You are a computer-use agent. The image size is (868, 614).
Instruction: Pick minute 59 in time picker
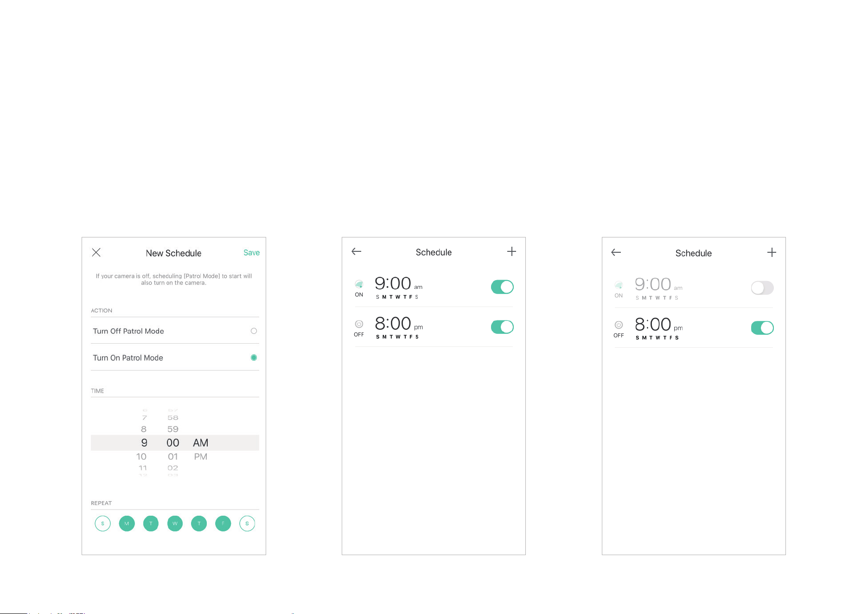point(173,429)
